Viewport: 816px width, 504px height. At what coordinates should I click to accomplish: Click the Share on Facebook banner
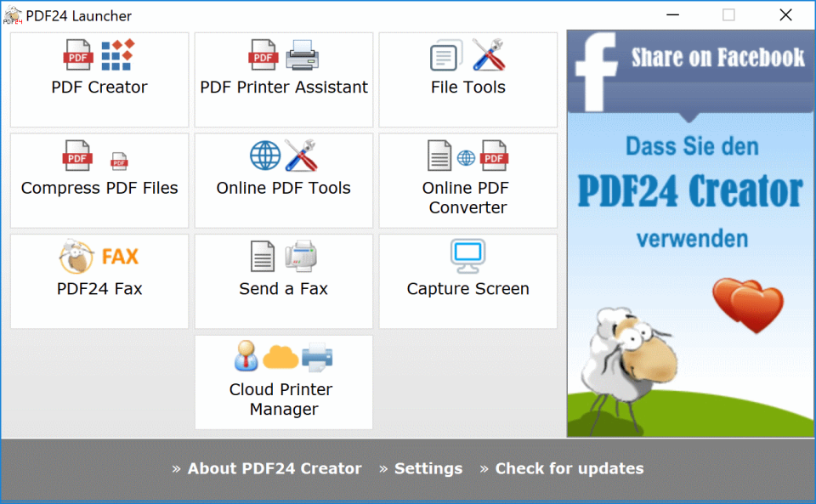718,58
